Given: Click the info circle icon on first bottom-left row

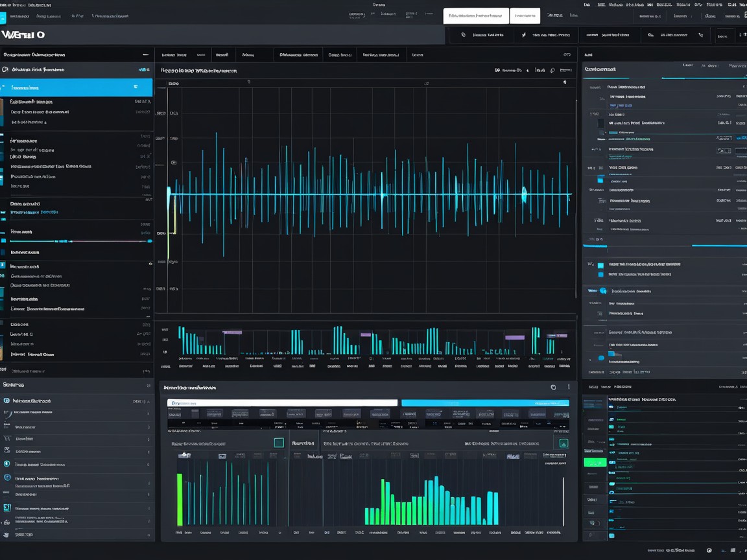Looking at the screenshot, I should tap(6, 401).
